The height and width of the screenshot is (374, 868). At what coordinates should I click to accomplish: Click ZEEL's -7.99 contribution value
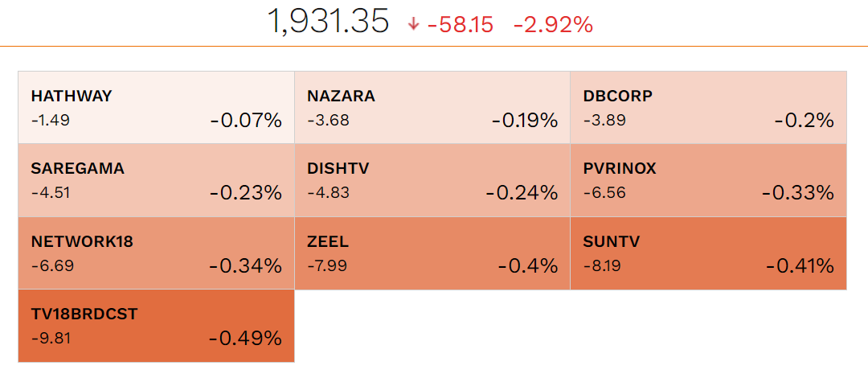(x=327, y=266)
